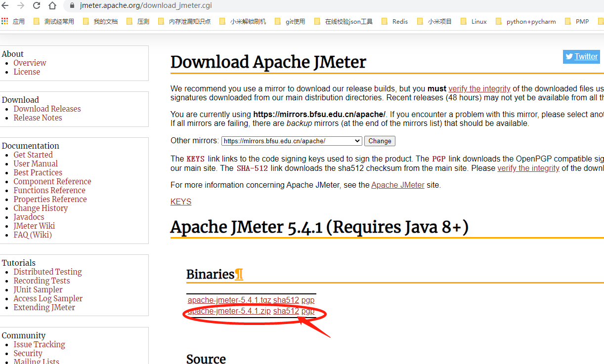The height and width of the screenshot is (364, 604).
Task: Open the Other mirrors dropdown
Action: click(292, 141)
